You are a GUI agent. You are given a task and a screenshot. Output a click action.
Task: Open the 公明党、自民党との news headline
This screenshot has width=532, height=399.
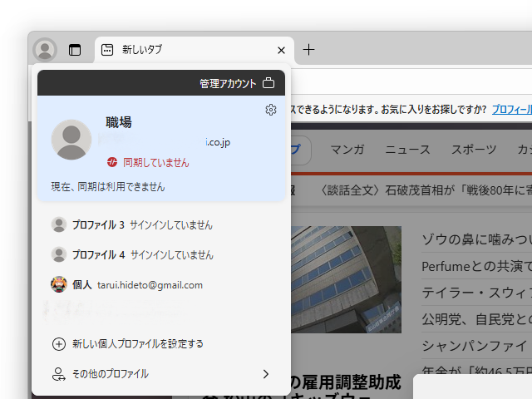[x=476, y=319]
